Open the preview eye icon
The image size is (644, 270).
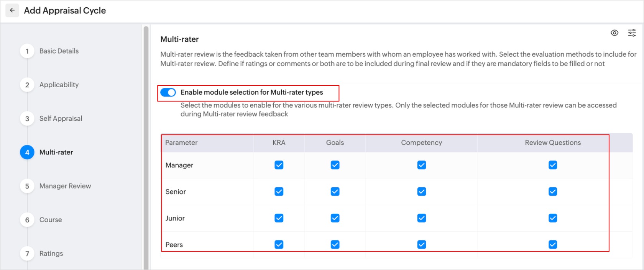pyautogui.click(x=614, y=33)
